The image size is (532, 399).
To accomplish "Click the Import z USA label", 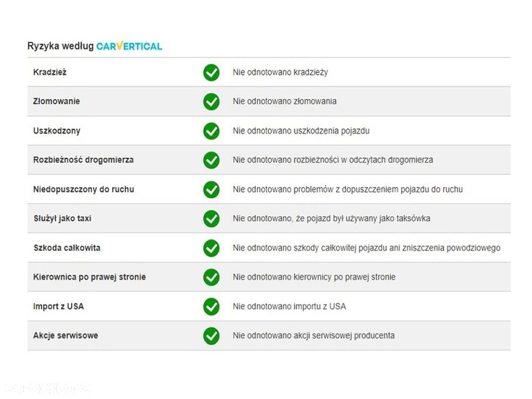I will (59, 306).
